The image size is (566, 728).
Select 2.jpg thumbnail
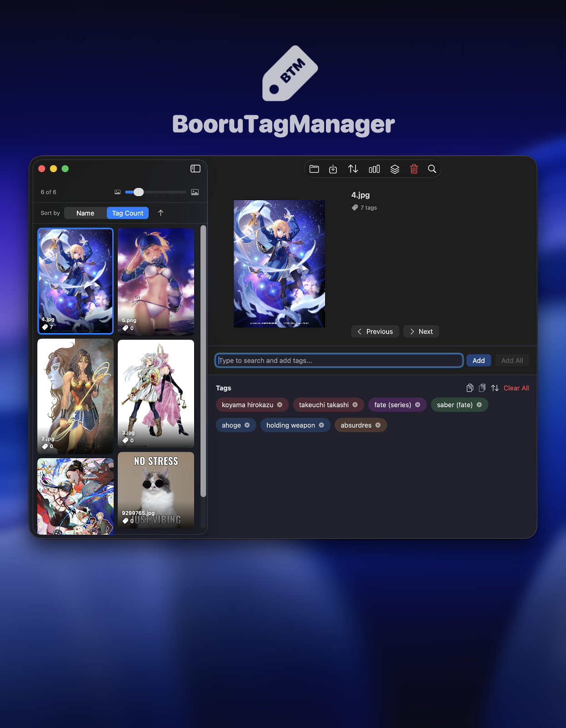75,396
